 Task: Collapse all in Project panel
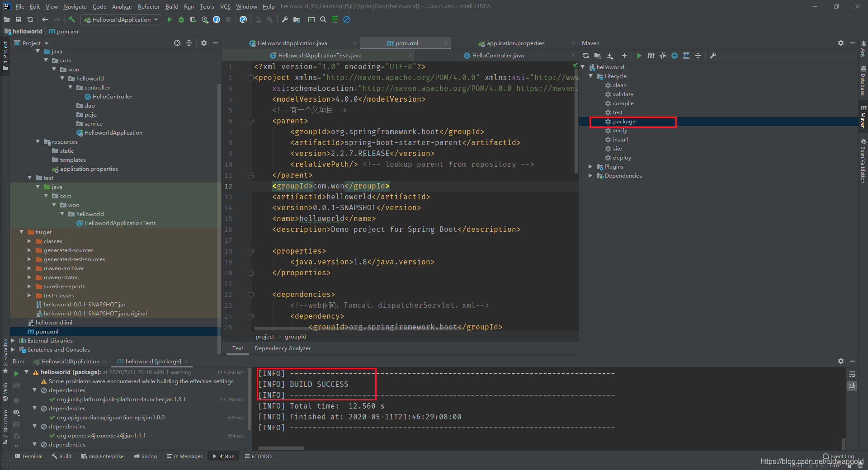pyautogui.click(x=189, y=43)
